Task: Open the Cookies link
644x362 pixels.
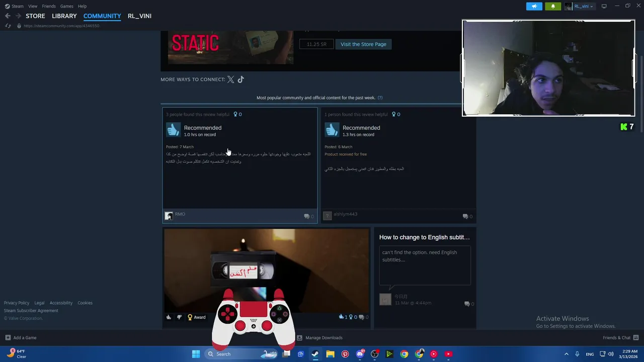Action: pos(85,303)
